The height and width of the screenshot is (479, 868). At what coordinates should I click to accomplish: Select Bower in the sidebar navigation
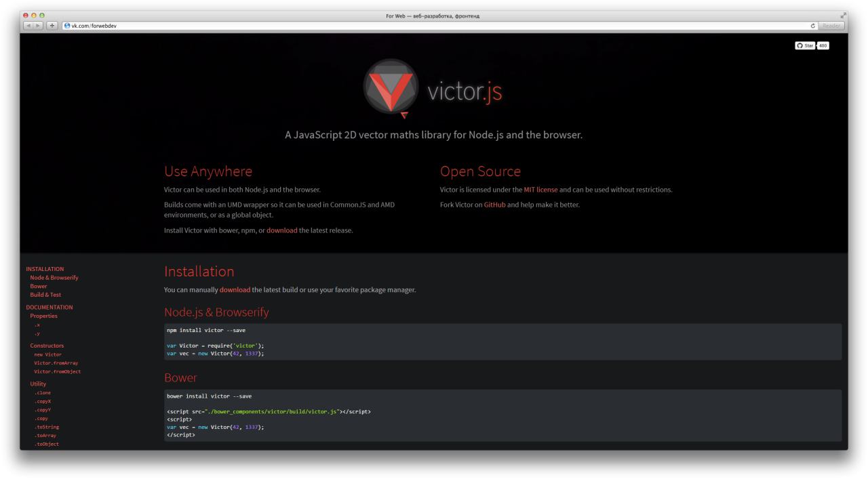click(x=39, y=286)
